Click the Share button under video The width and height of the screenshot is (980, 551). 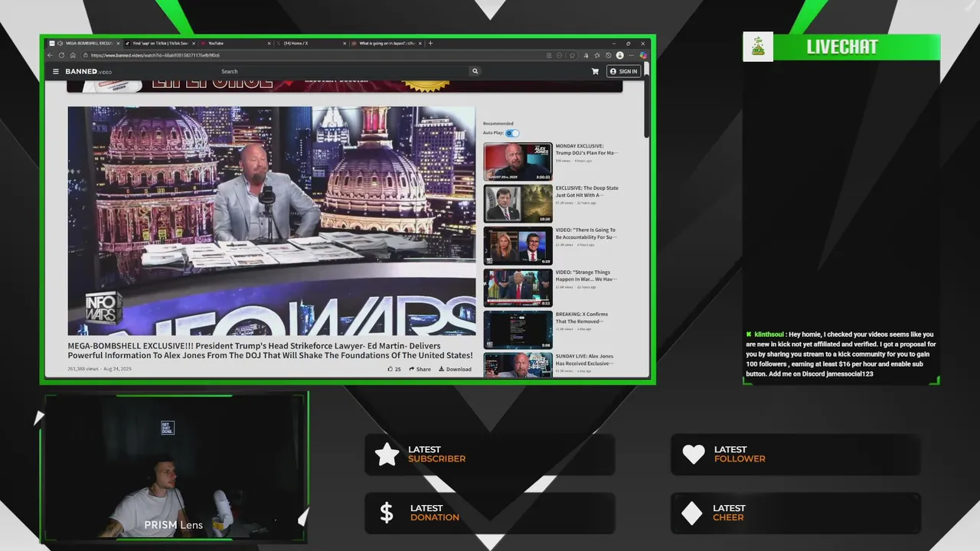[x=420, y=369]
